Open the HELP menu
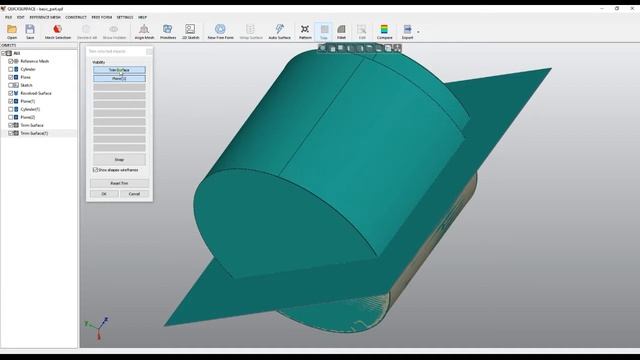This screenshot has width=640, height=360. click(142, 17)
